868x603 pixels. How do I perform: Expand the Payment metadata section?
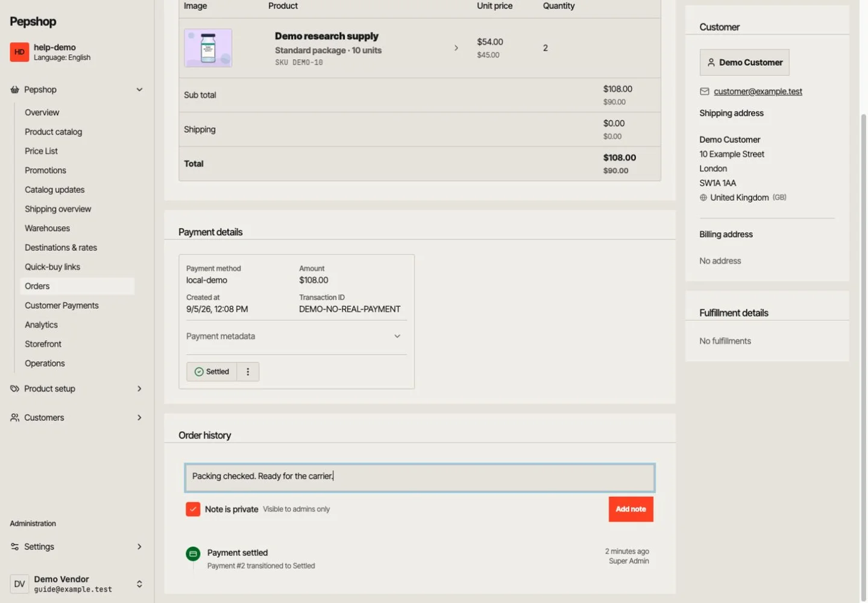click(x=296, y=336)
